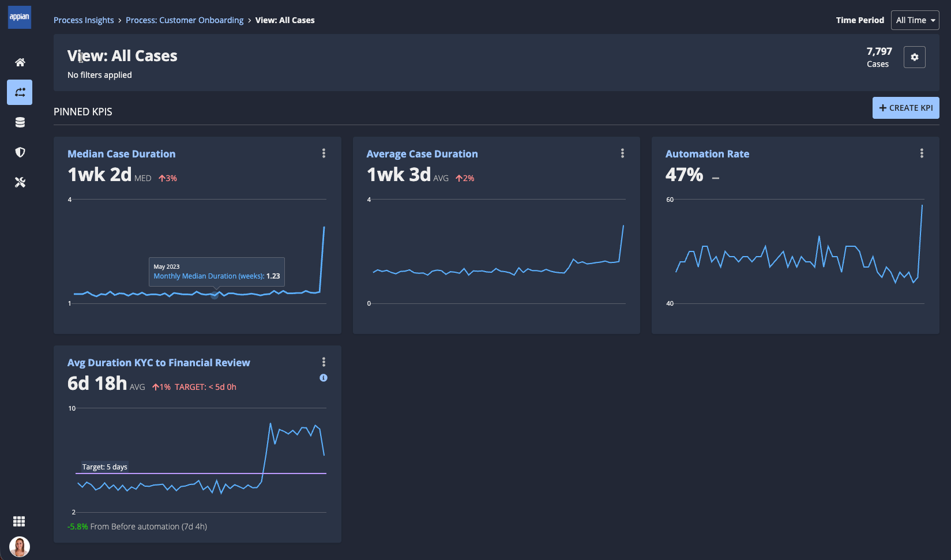Open Automation Rate kebab menu
Image resolution: width=951 pixels, height=560 pixels.
[x=922, y=153]
